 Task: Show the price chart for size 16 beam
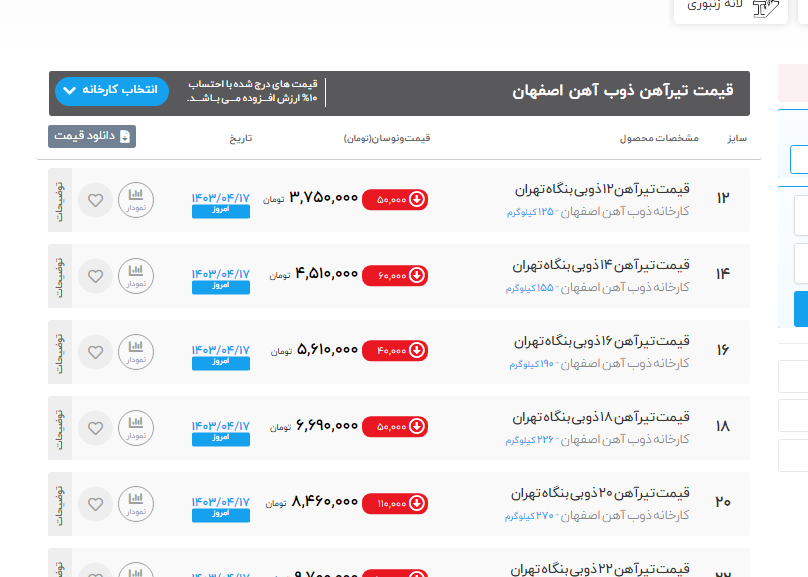136,352
